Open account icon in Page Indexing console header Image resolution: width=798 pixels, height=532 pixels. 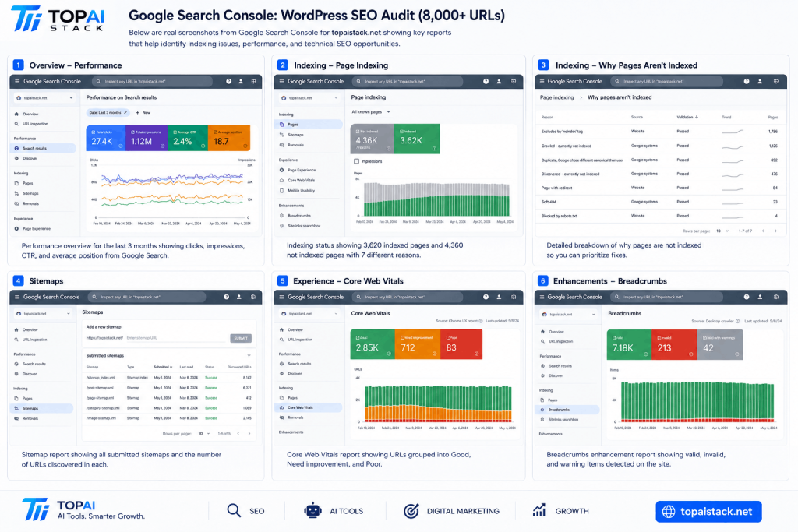coord(499,81)
